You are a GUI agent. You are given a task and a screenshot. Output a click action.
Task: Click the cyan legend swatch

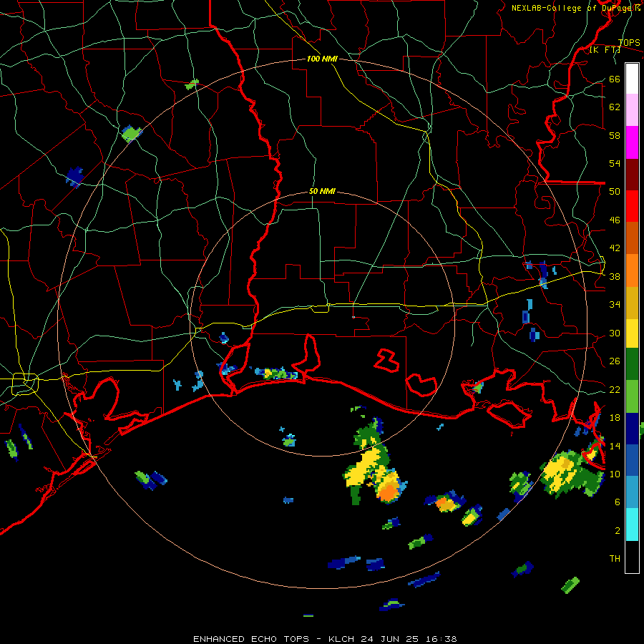tap(632, 525)
